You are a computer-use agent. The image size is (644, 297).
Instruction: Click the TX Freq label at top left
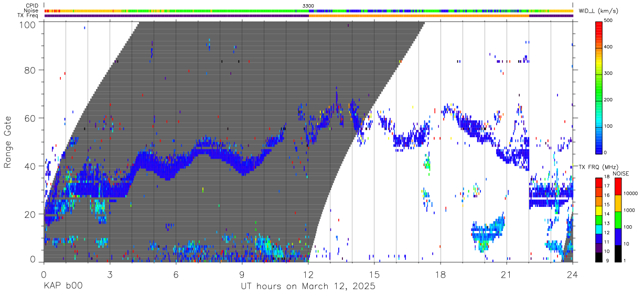point(28,16)
